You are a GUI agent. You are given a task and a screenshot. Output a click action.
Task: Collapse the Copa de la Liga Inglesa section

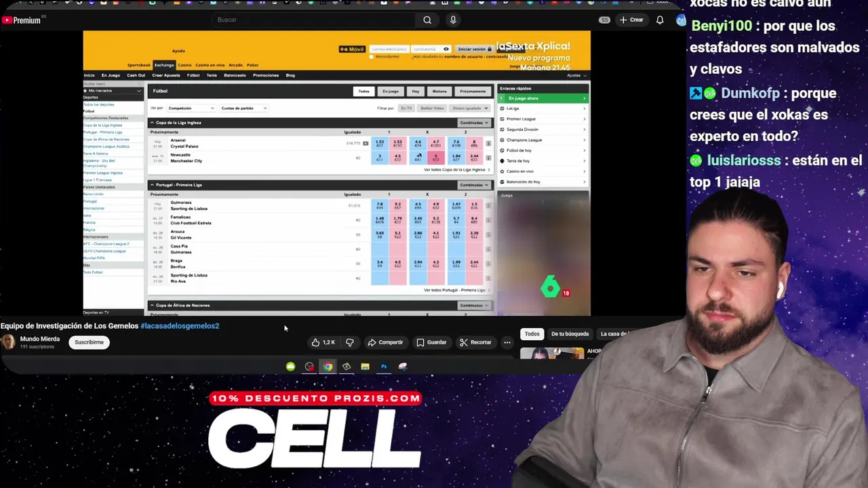(x=152, y=123)
